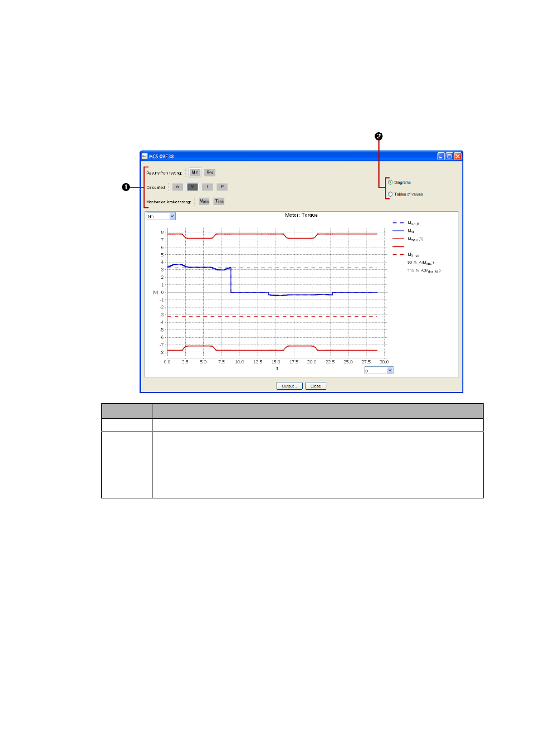
Task: Open the Nm torque unit dropdown
Action: pyautogui.click(x=161, y=216)
